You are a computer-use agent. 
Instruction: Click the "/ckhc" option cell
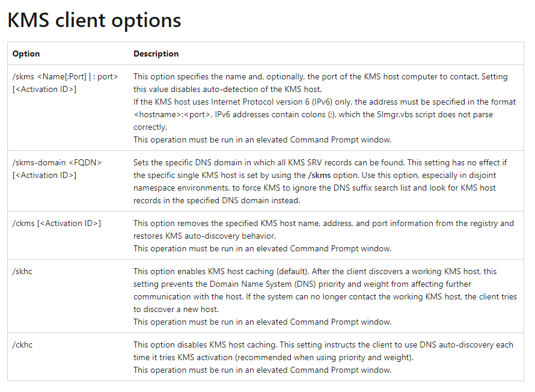tap(22, 345)
